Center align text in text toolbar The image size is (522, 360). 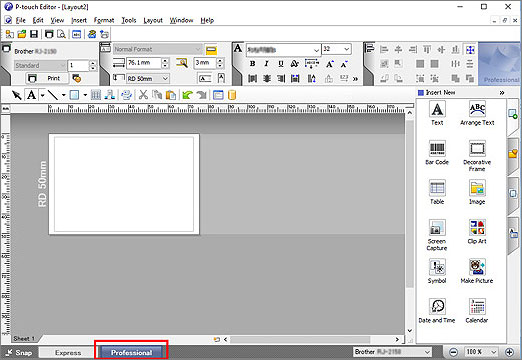pos(267,79)
